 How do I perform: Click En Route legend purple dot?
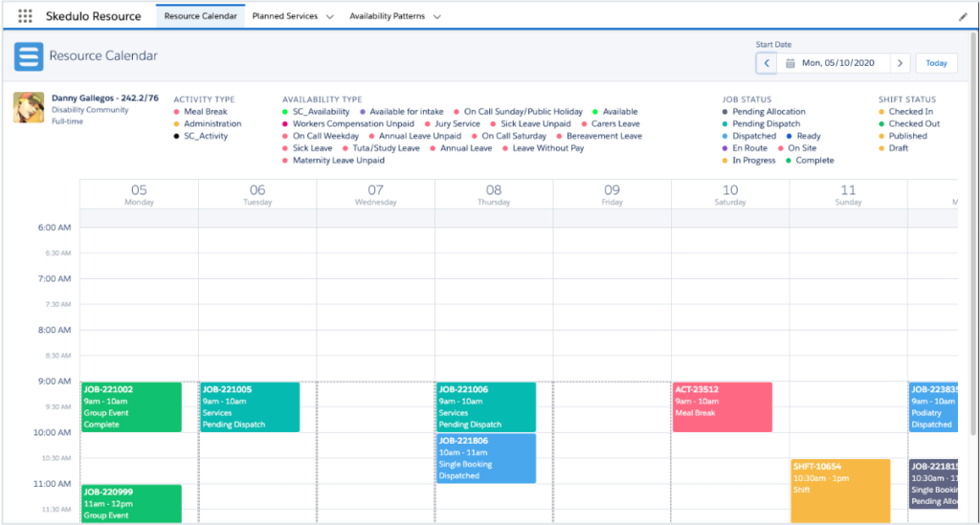pos(725,148)
